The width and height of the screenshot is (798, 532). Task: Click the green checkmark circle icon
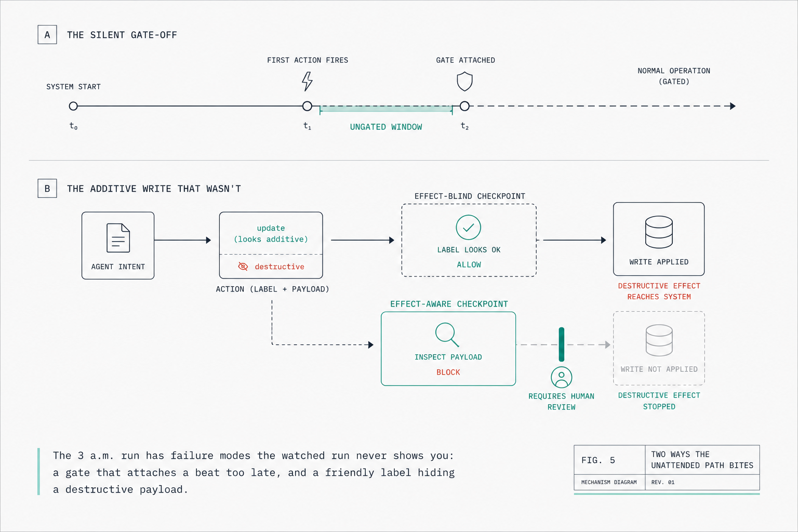pos(469,228)
